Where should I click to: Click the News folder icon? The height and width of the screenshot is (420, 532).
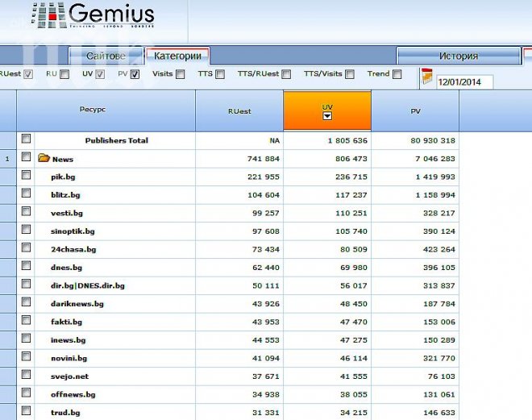pos(44,158)
